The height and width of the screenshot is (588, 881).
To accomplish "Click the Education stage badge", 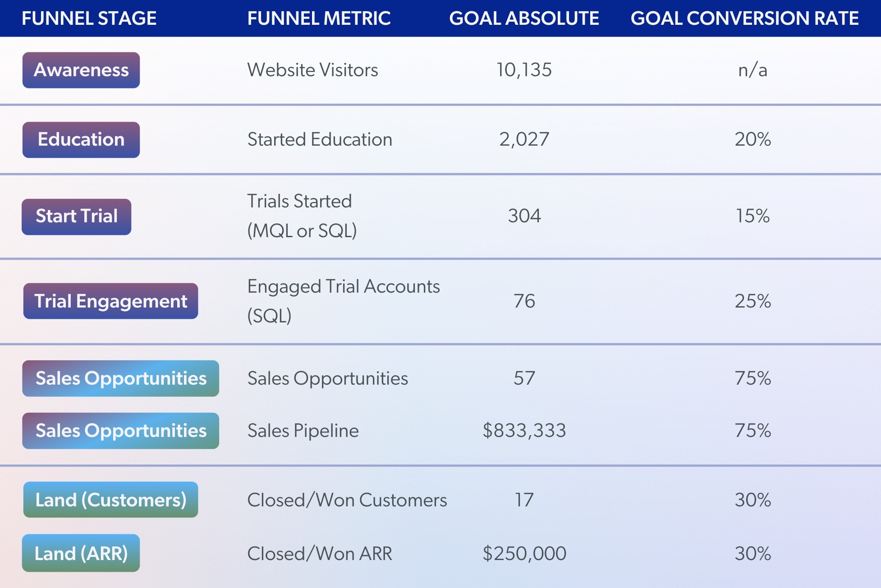I will coord(81,140).
